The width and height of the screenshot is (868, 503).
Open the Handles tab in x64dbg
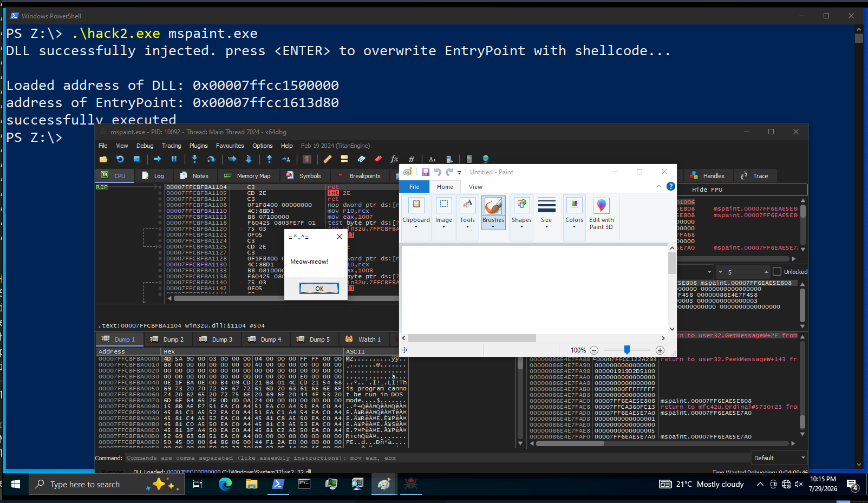(708, 176)
